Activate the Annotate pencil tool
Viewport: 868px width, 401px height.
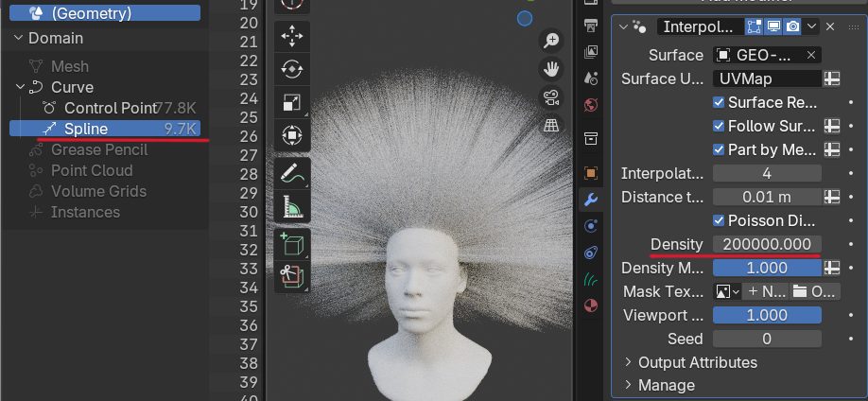291,173
